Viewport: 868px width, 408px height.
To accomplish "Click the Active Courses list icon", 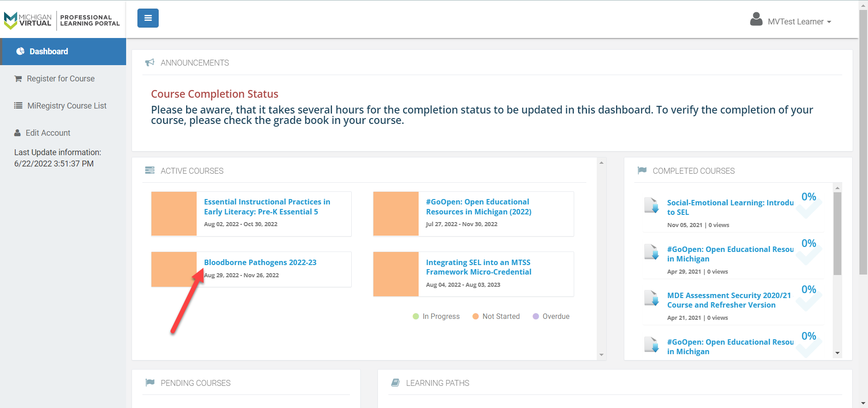I will point(150,170).
